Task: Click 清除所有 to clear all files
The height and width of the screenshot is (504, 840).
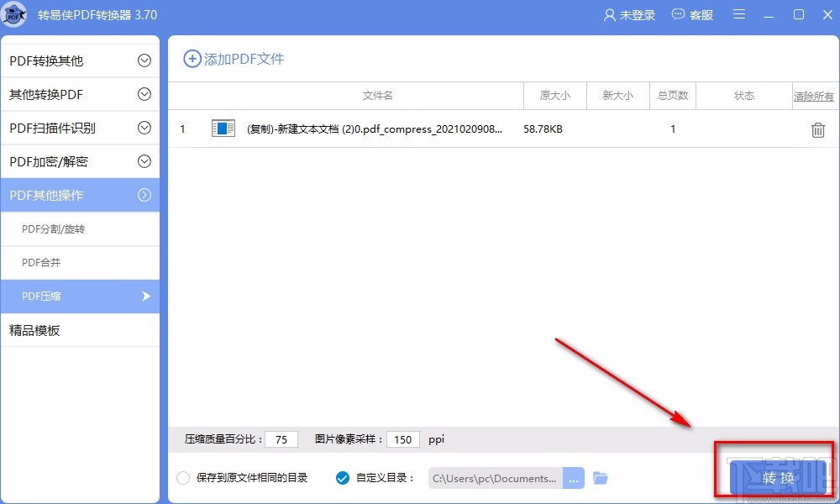Action: coord(812,96)
